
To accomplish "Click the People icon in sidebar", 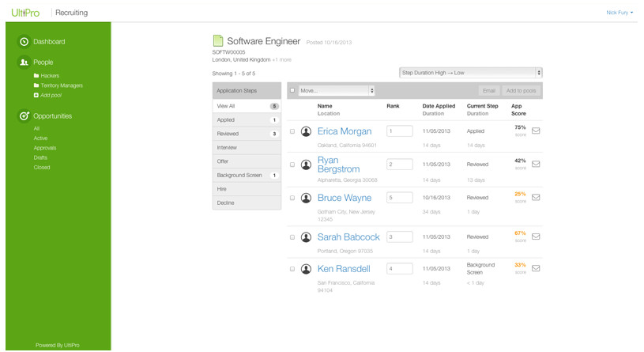I will click(24, 62).
